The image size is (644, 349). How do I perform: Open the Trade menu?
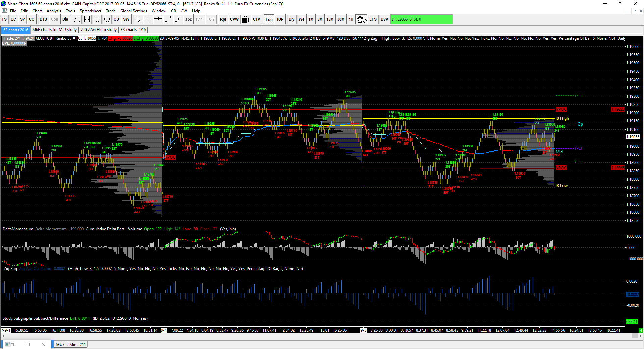click(x=111, y=11)
